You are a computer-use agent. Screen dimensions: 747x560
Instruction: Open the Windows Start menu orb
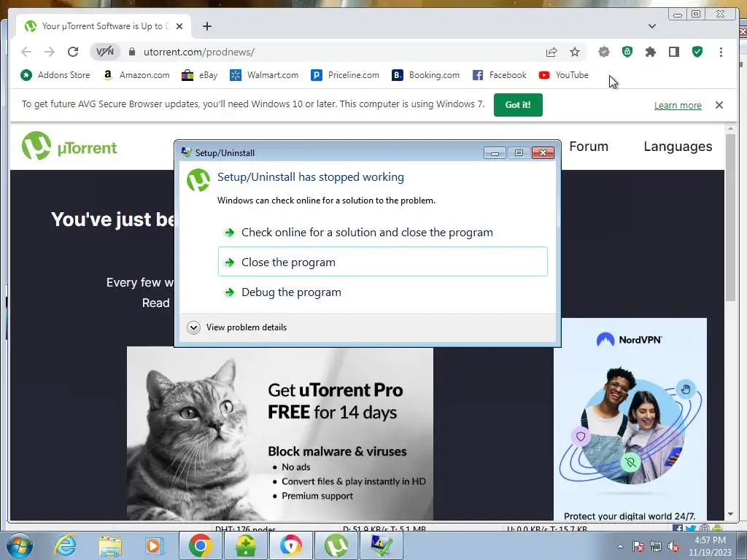coord(19,545)
